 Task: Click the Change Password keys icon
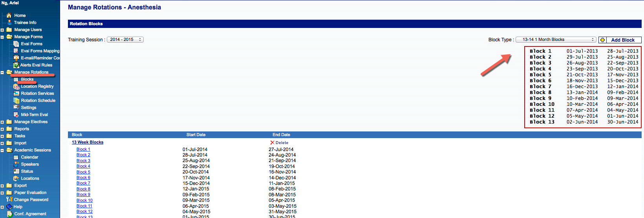tap(9, 200)
